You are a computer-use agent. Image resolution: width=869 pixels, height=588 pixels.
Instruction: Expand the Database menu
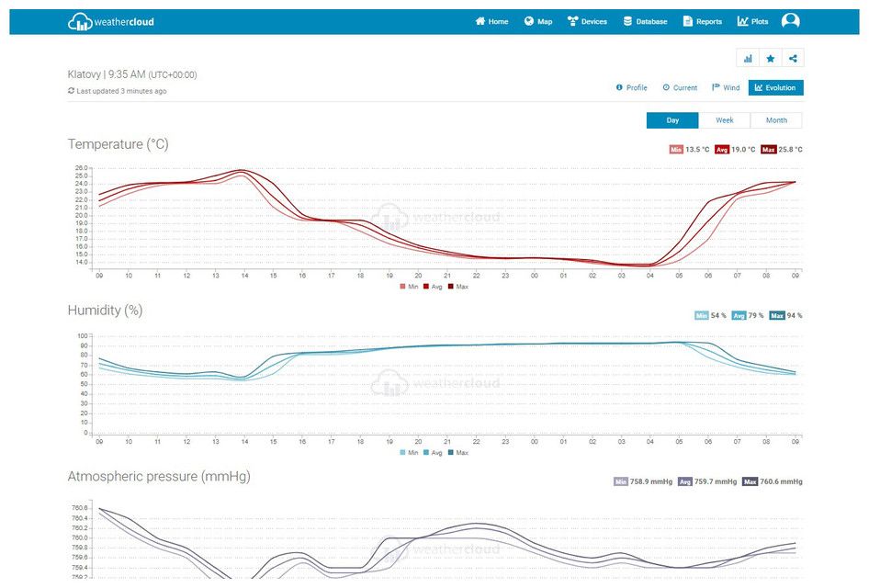(x=645, y=21)
